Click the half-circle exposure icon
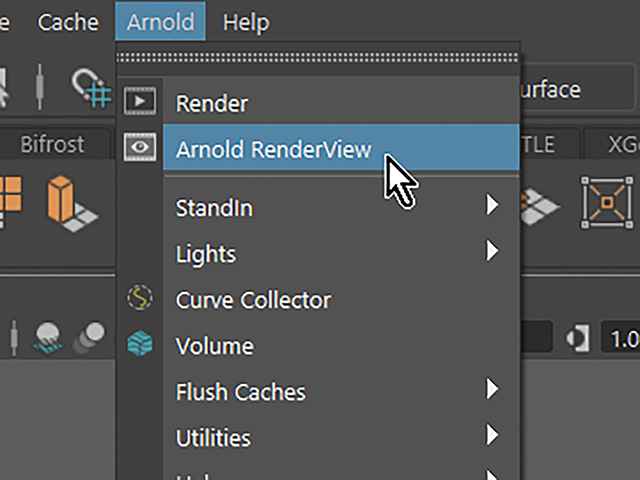 (577, 338)
